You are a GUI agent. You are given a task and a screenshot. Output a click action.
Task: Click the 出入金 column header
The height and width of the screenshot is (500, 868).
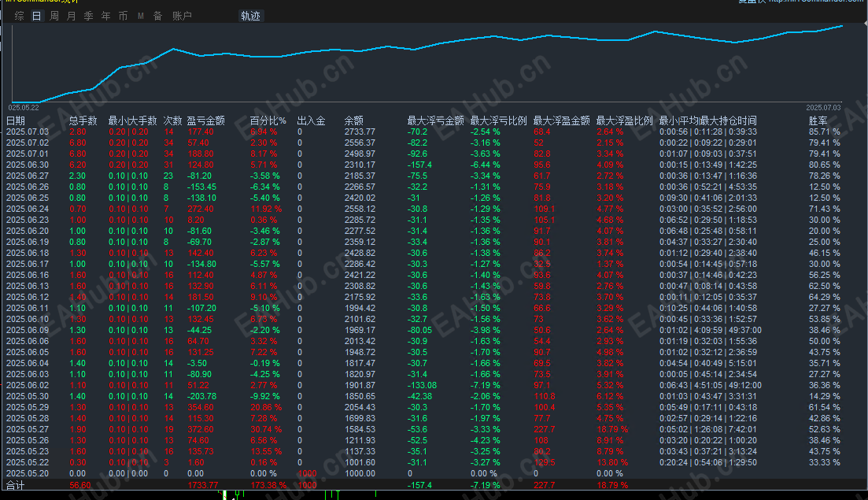pyautogui.click(x=311, y=120)
